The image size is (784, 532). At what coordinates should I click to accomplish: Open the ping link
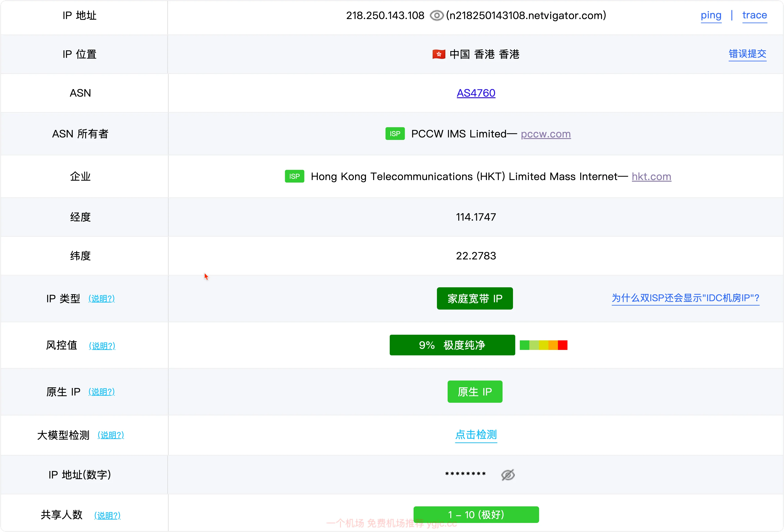click(x=711, y=15)
